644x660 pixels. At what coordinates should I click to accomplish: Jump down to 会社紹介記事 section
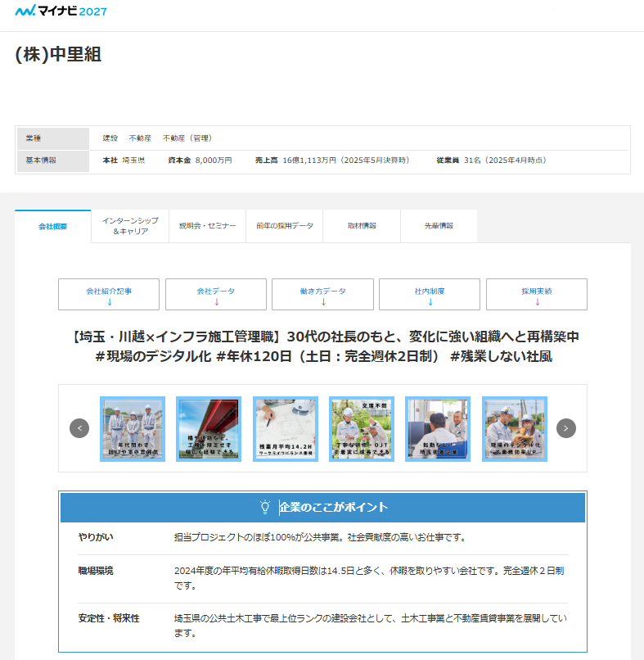pyautogui.click(x=109, y=295)
